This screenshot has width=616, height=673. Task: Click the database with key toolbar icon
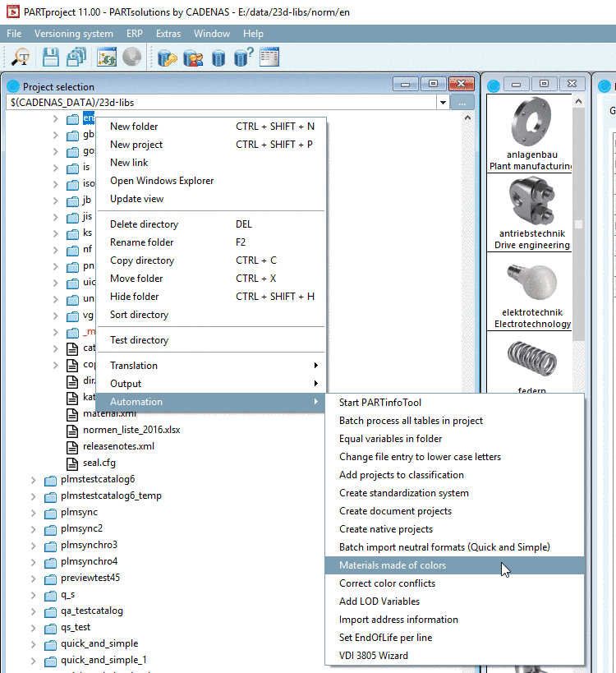[168, 58]
